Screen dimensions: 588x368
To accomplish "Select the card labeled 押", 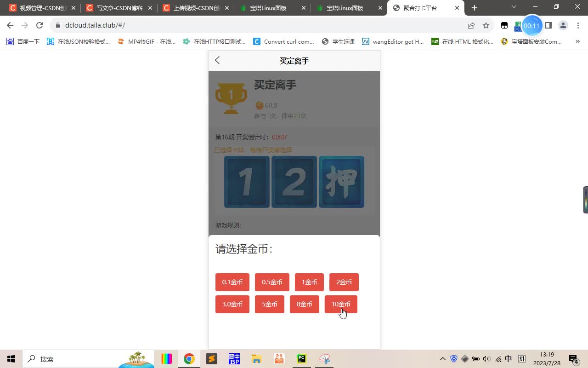I will tap(341, 182).
